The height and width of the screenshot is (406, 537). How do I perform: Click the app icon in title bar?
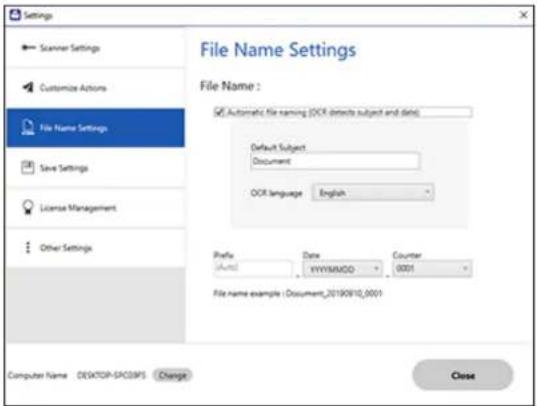pos(15,15)
